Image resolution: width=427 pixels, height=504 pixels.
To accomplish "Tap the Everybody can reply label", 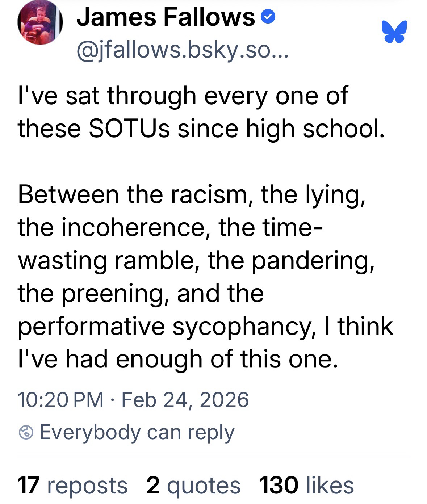I will point(137,432).
